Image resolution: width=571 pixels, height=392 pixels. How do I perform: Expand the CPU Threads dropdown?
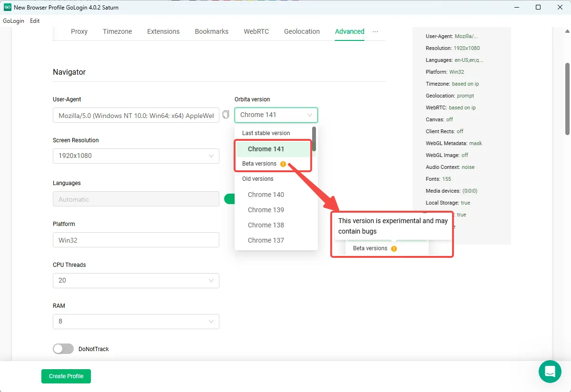click(136, 280)
